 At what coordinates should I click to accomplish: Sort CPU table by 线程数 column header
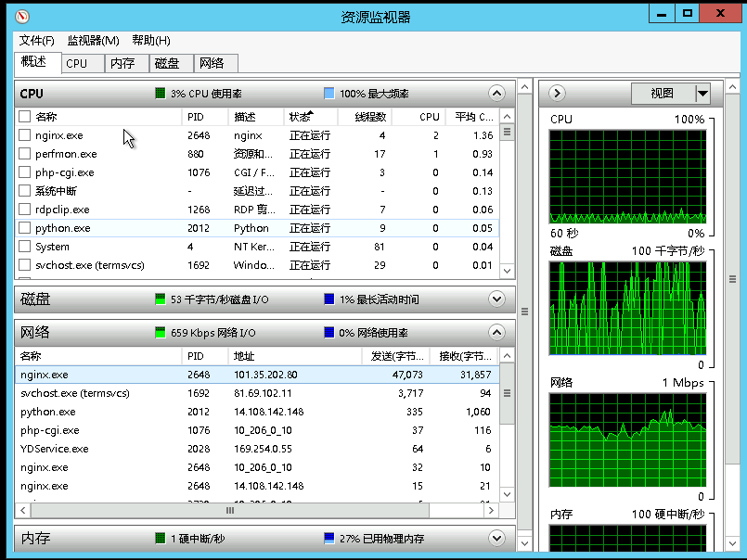[x=365, y=117]
